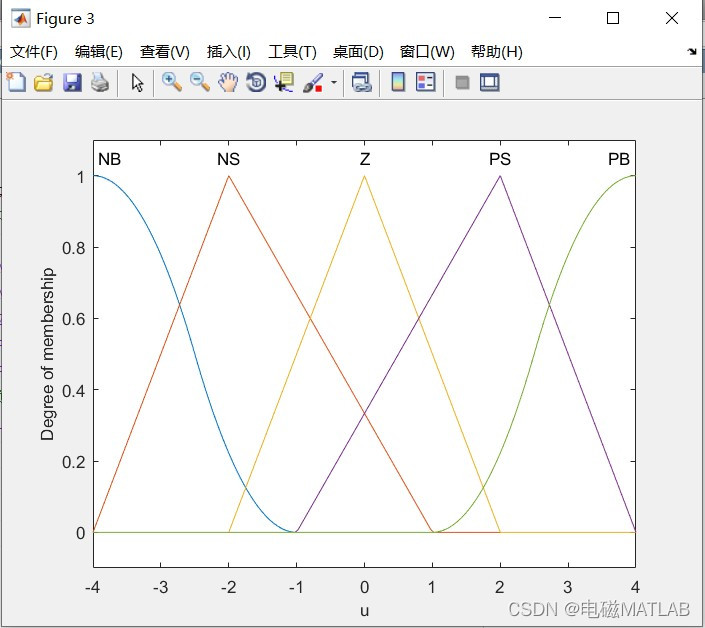Screen dimensions: 705x628
Task: Open the 帮助(H) menu
Action: coord(497,52)
